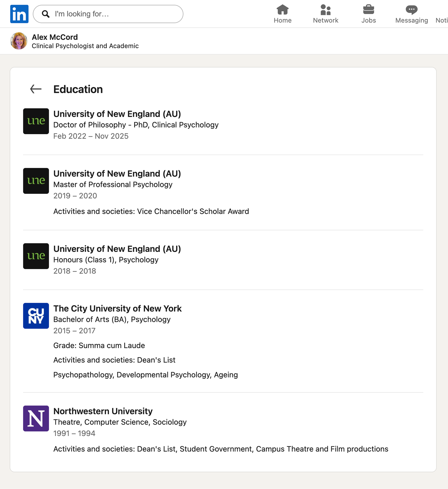Select the Jobs menu label
448x489 pixels.
368,20
